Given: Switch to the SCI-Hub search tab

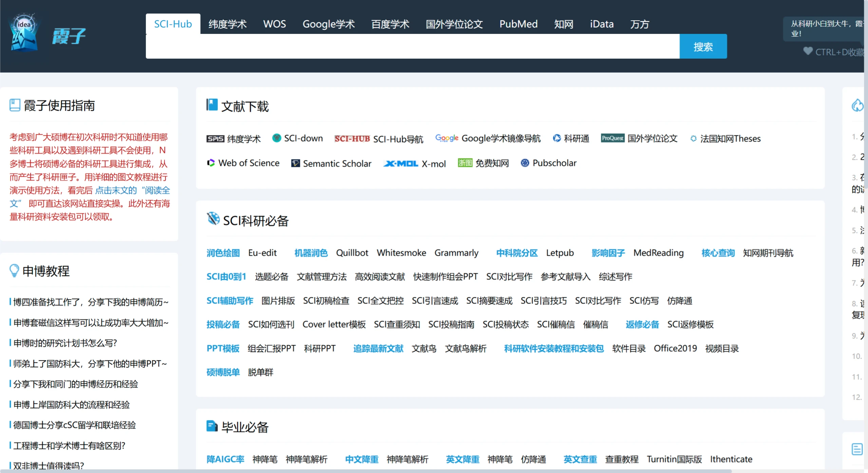Looking at the screenshot, I should (x=173, y=24).
